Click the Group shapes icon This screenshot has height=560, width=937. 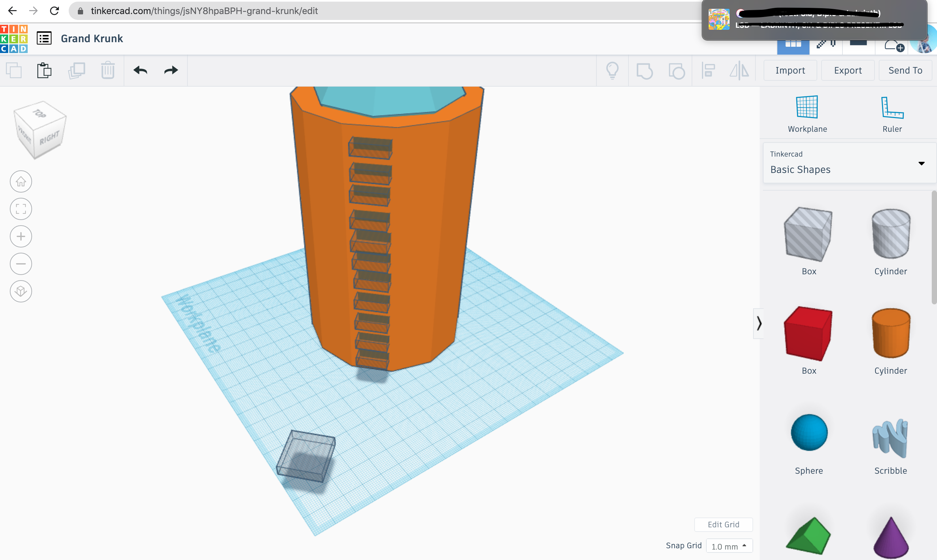click(644, 71)
